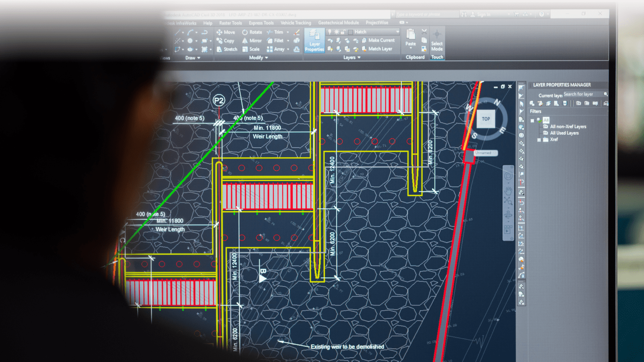Click the E compass letter on ViewCube

coord(502,130)
